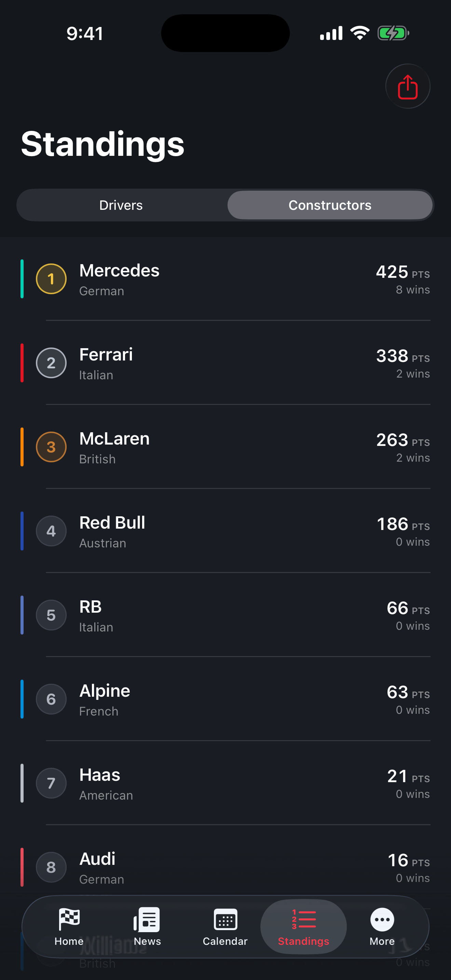Screen dimensions: 451x980
Task: Tap the Standings numbered list icon
Action: pos(303,919)
